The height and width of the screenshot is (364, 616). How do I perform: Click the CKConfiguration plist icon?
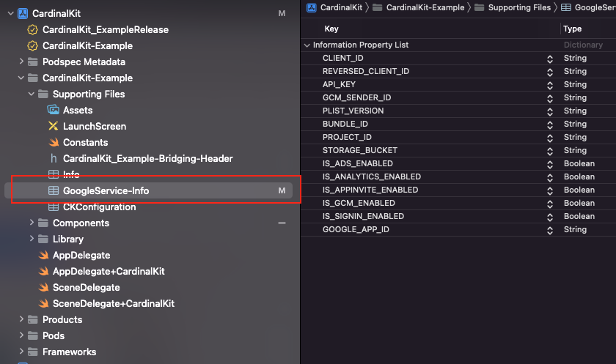click(x=54, y=207)
